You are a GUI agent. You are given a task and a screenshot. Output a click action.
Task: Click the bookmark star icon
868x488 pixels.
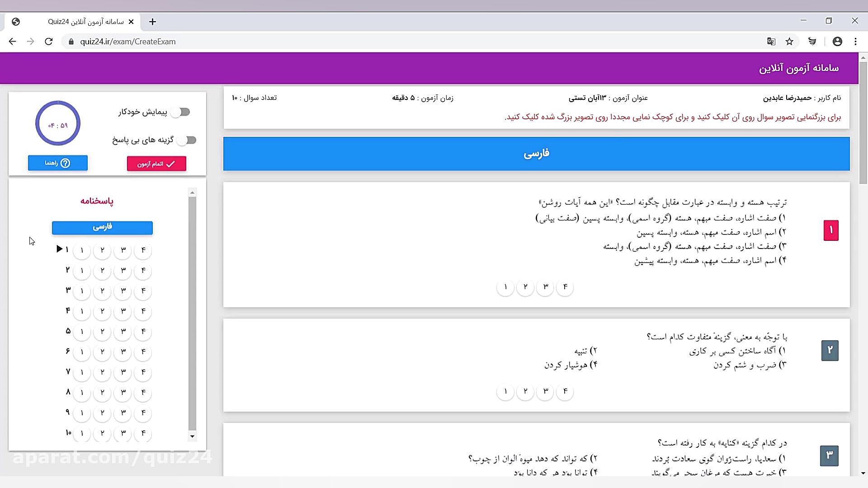pyautogui.click(x=789, y=41)
